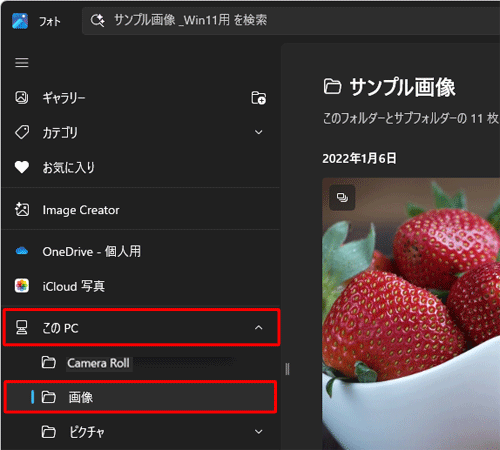Click the gallery photo icon
The image size is (500, 450).
click(22, 98)
